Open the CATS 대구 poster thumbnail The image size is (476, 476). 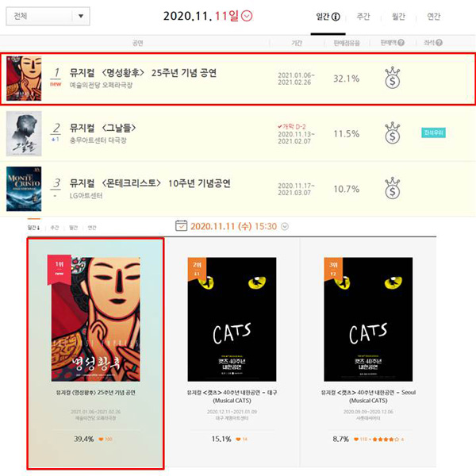point(232,320)
